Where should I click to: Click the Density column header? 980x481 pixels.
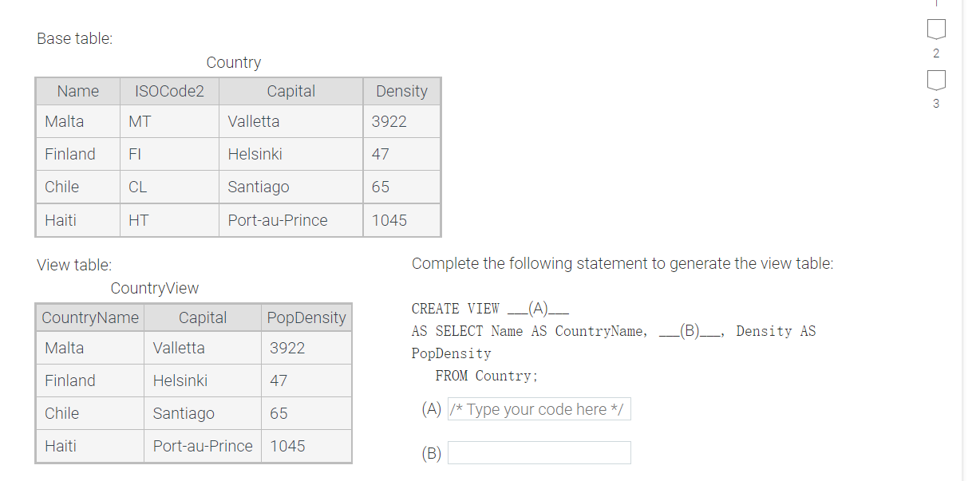pos(401,91)
